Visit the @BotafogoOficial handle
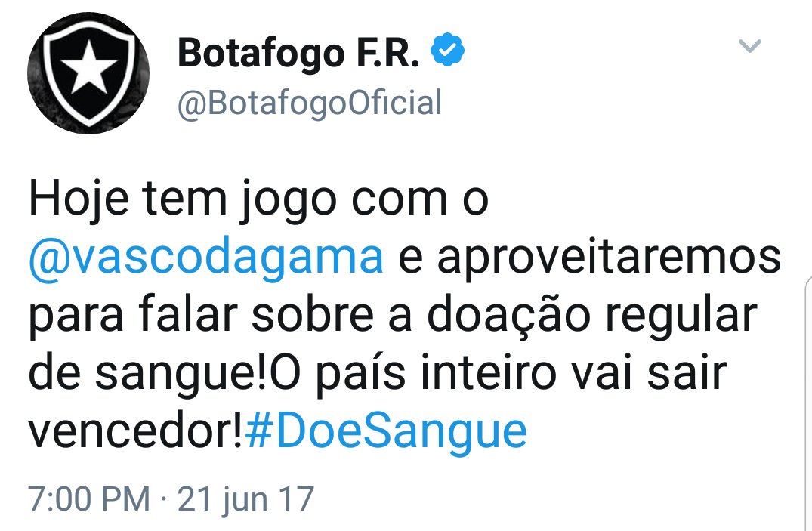Image resolution: width=812 pixels, height=531 pixels. (x=310, y=103)
